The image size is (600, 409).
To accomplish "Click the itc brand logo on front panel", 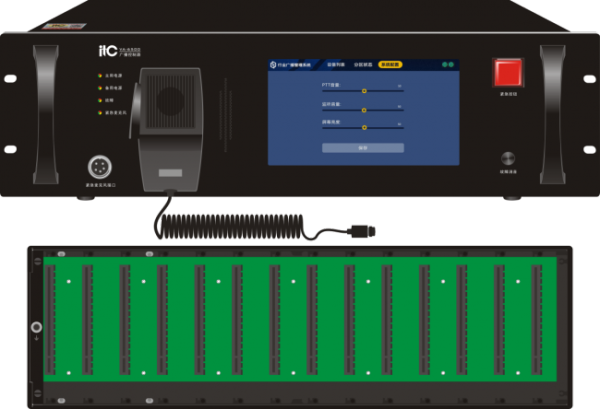I will tap(108, 51).
